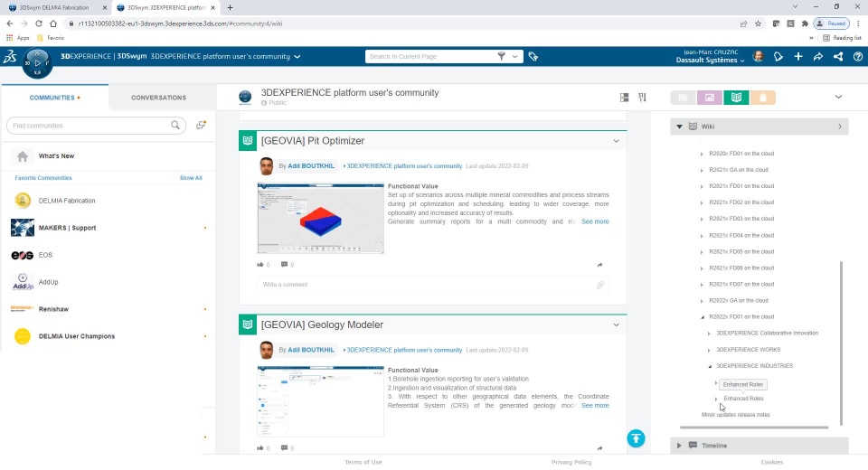Switch to the CONVERSATIONS tab
This screenshot has width=868, height=470.
tap(158, 98)
